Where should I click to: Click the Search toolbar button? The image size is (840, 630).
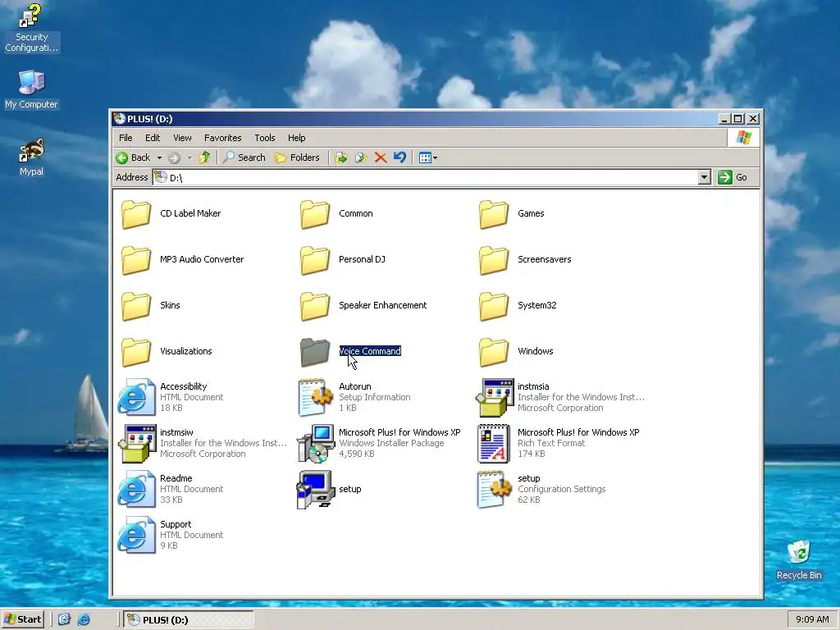244,157
